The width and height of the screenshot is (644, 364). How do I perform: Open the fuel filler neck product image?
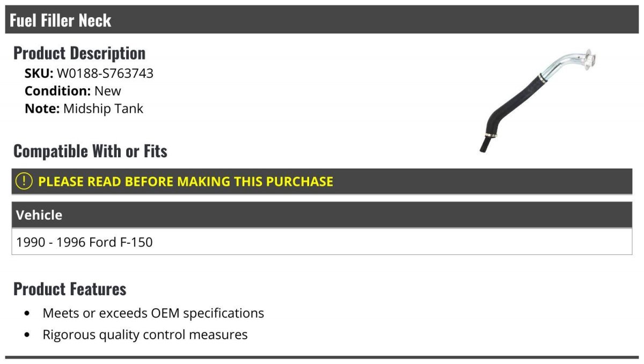click(538, 100)
